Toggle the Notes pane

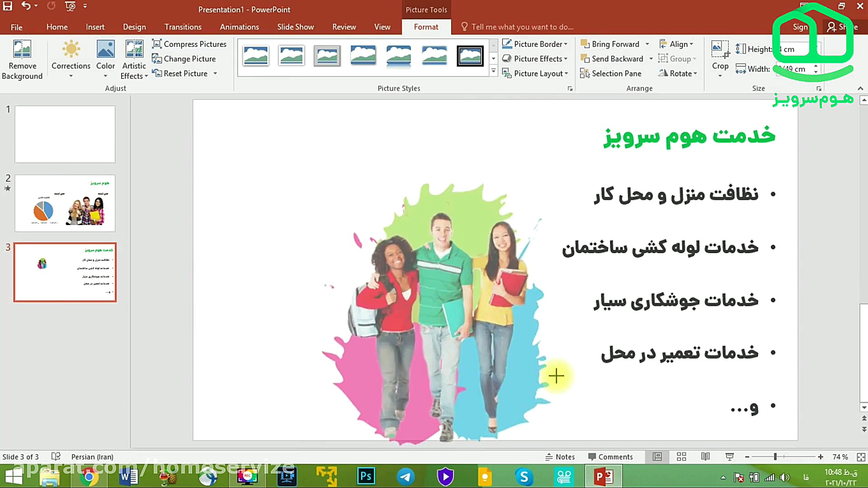coord(560,457)
